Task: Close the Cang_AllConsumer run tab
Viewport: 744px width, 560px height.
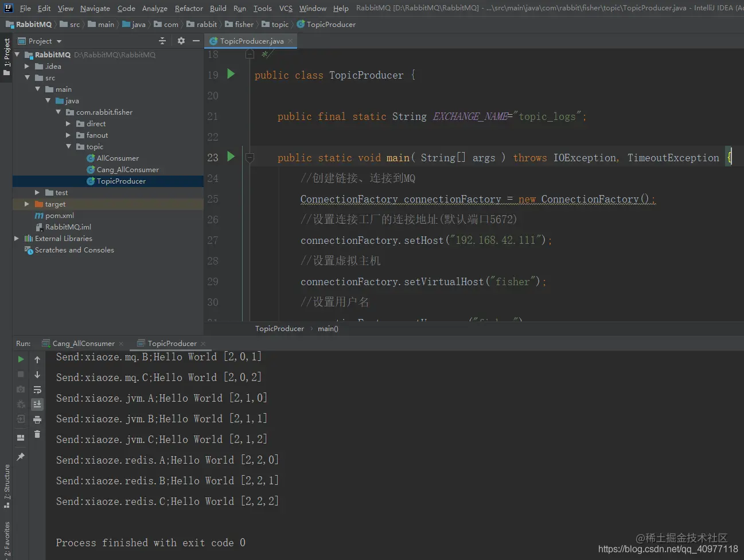Action: click(x=121, y=344)
